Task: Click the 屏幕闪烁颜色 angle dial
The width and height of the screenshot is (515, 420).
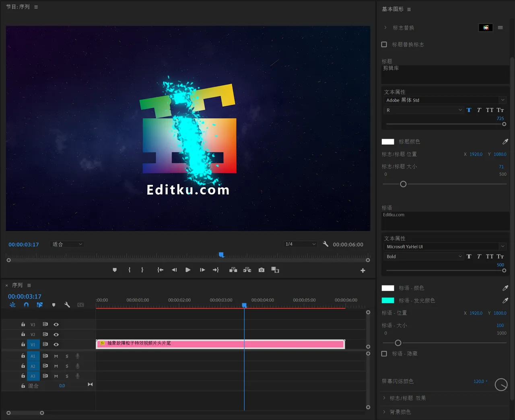Action: tap(501, 385)
